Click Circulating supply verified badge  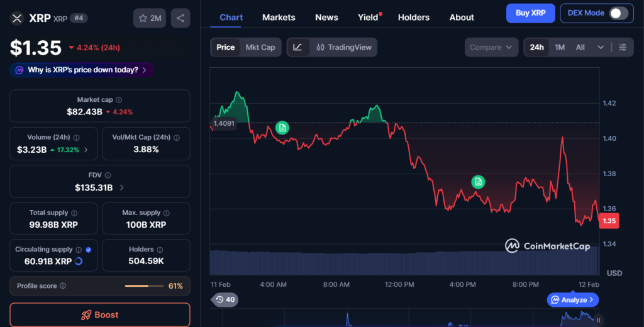click(x=88, y=250)
